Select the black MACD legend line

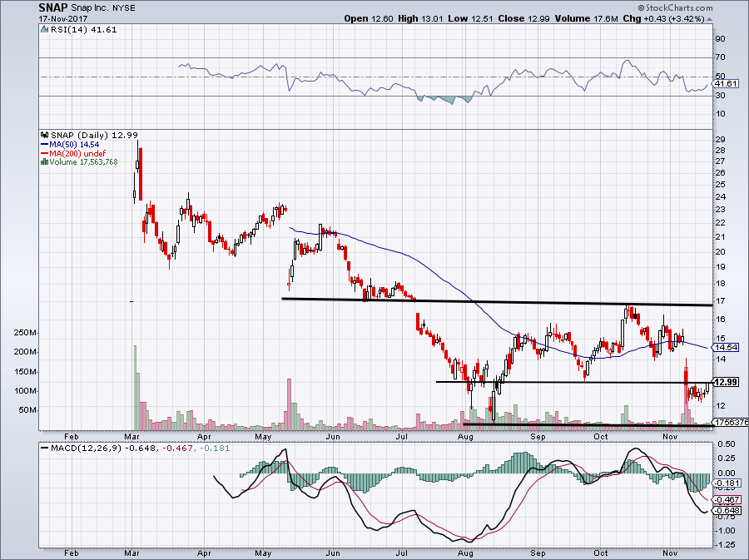[45, 448]
